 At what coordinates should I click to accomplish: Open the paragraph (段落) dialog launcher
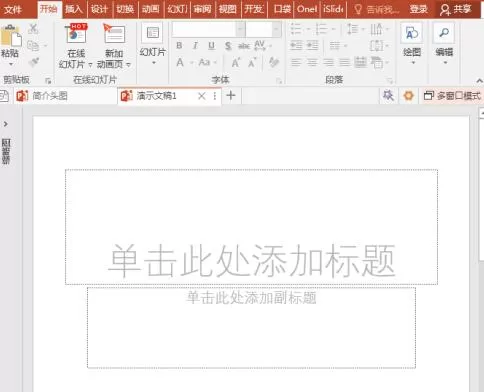point(389,81)
